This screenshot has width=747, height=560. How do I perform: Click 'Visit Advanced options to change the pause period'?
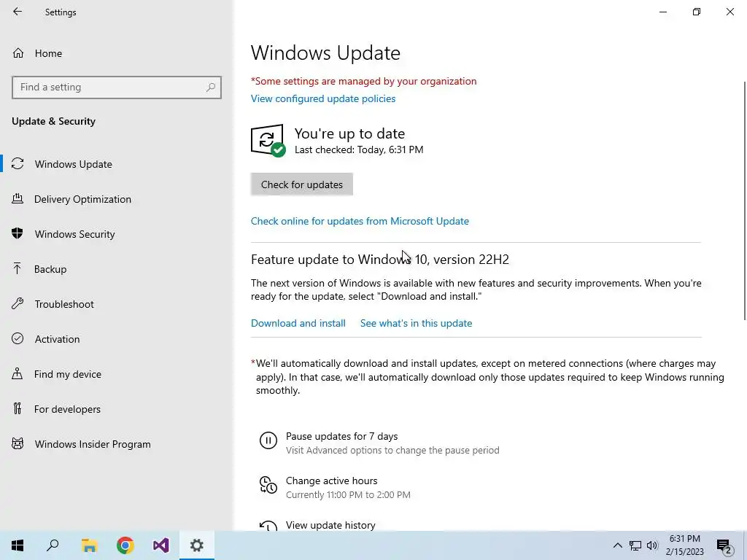(x=392, y=450)
